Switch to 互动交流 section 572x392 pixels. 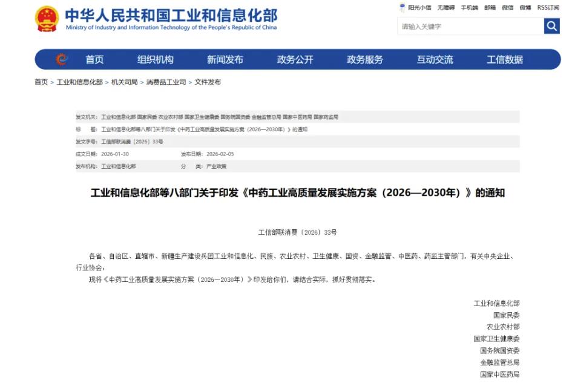point(435,59)
